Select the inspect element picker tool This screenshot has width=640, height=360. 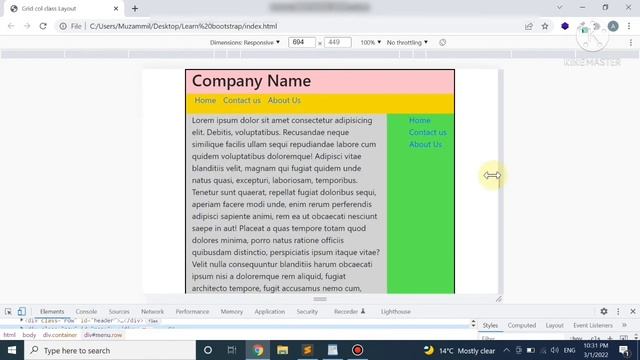coord(8,311)
